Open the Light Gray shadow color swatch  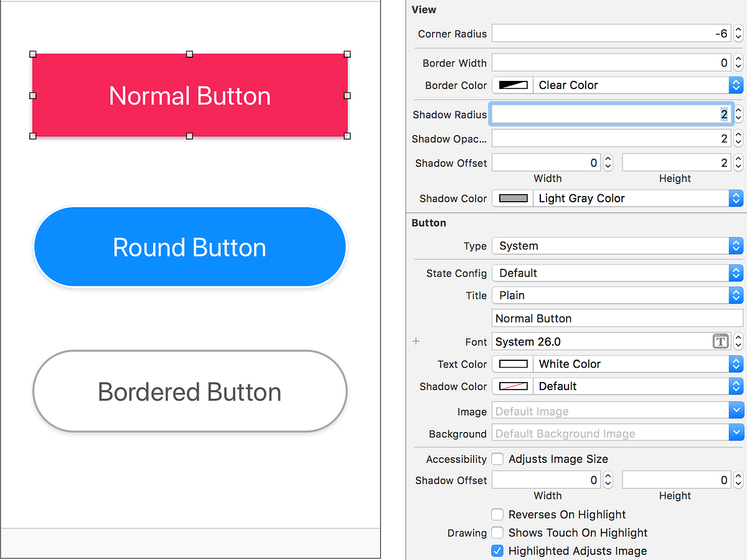coord(512,198)
